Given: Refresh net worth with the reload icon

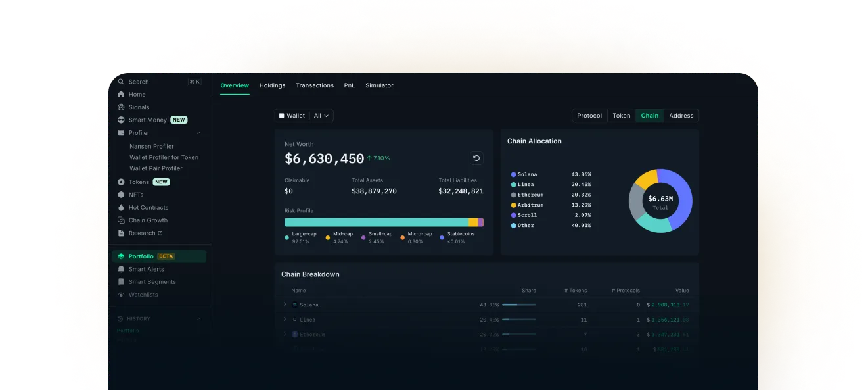Looking at the screenshot, I should tap(476, 158).
